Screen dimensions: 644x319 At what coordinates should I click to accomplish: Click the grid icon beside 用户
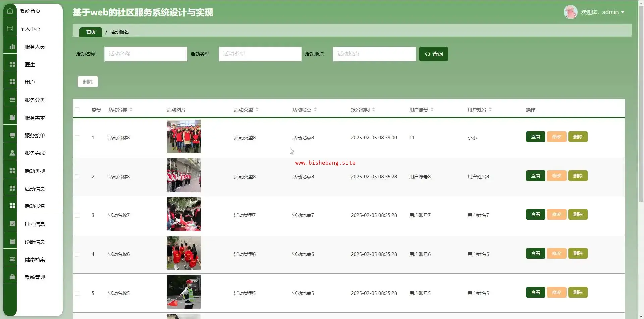[x=12, y=82]
